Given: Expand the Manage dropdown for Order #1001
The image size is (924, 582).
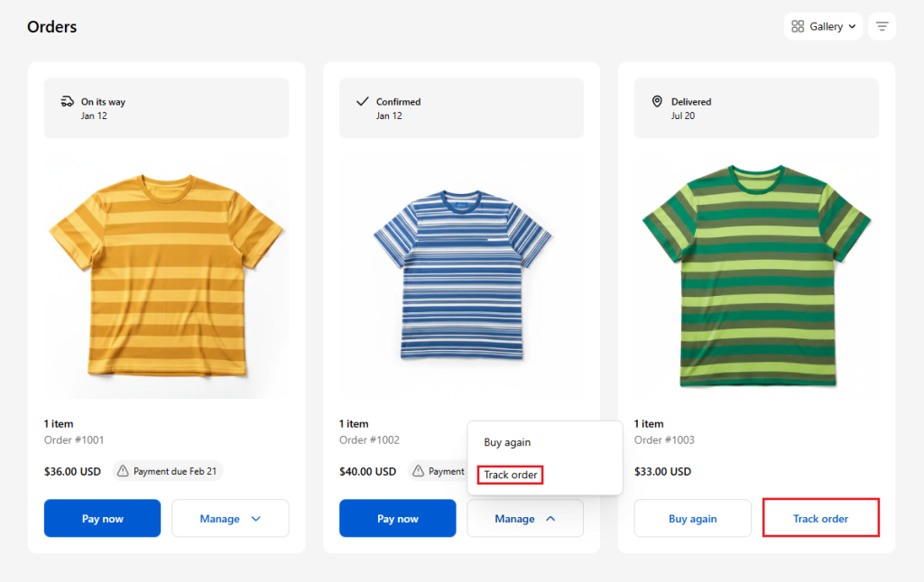Looking at the screenshot, I should tap(230, 518).
